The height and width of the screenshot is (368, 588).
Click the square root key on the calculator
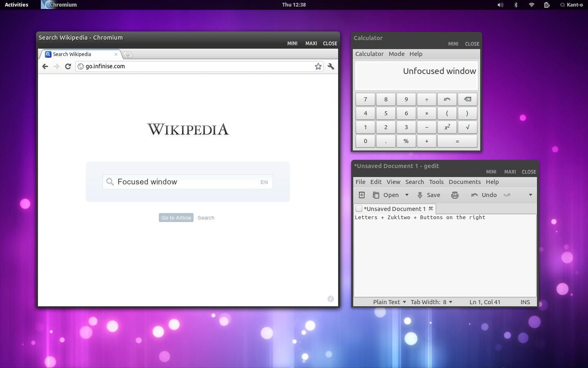coord(468,127)
